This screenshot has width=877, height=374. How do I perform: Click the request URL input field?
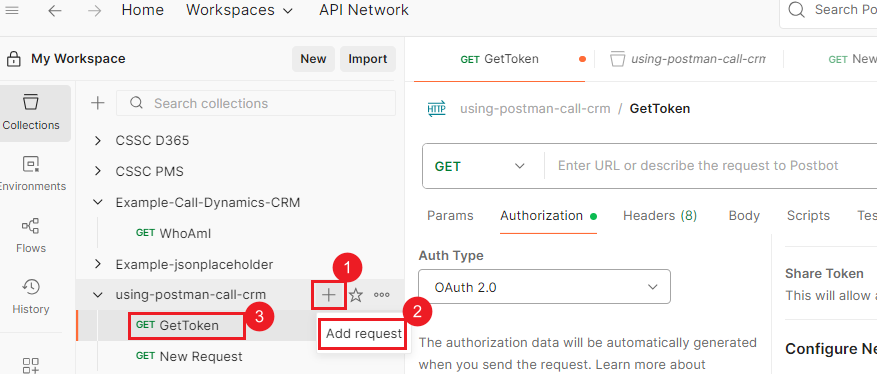point(710,166)
